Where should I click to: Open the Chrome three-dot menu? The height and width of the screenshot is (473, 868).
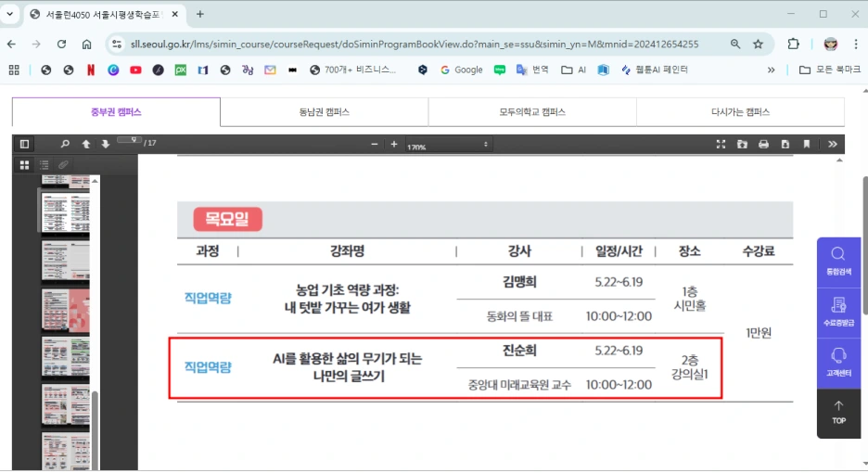(856, 45)
